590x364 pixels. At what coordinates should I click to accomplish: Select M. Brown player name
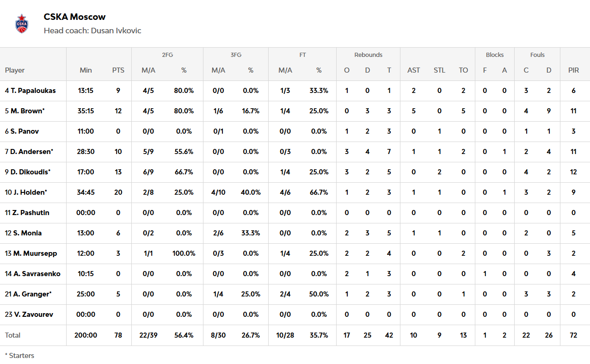point(25,111)
